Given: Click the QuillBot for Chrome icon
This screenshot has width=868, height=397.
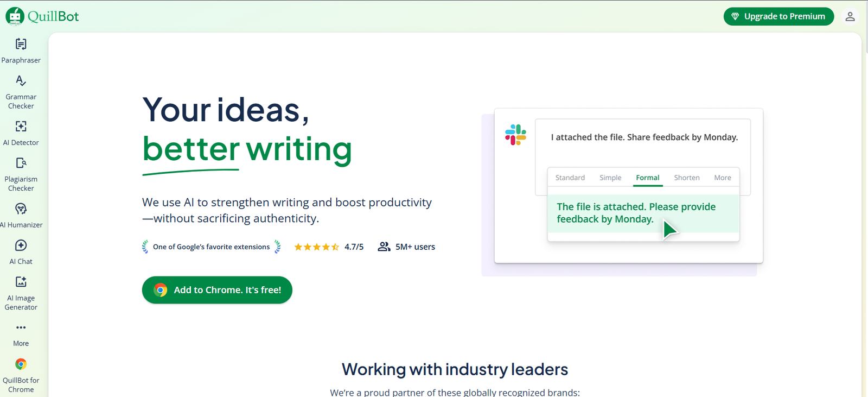Looking at the screenshot, I should pyautogui.click(x=21, y=364).
